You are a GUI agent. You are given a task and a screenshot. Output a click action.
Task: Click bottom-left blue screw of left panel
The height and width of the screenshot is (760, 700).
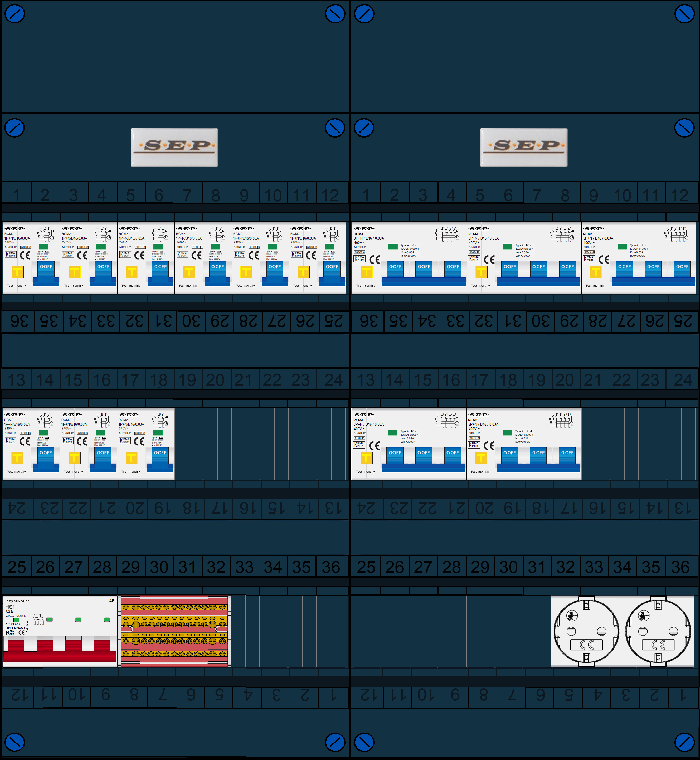[x=15, y=742]
